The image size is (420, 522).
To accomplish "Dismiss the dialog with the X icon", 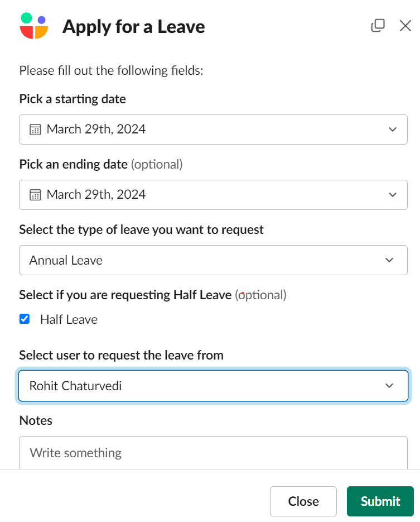I will coord(405,26).
